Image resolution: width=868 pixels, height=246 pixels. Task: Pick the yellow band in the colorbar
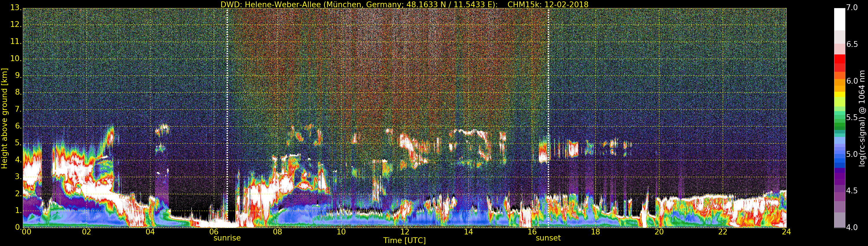click(839, 94)
